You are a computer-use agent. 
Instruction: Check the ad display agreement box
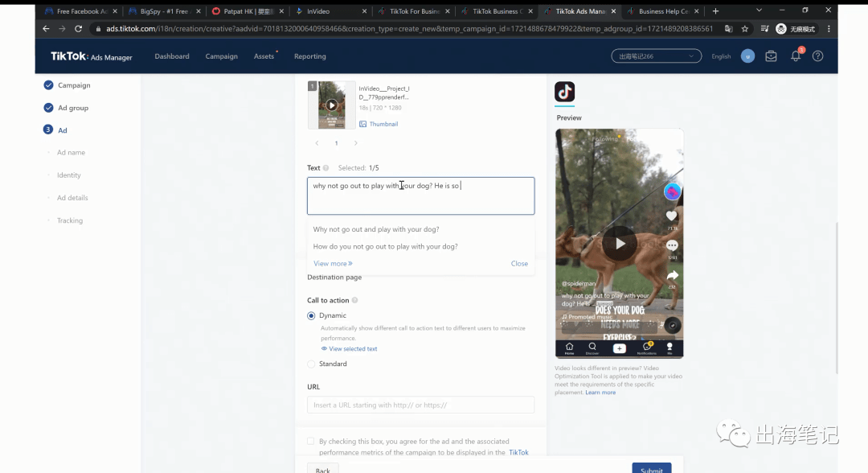click(x=310, y=442)
